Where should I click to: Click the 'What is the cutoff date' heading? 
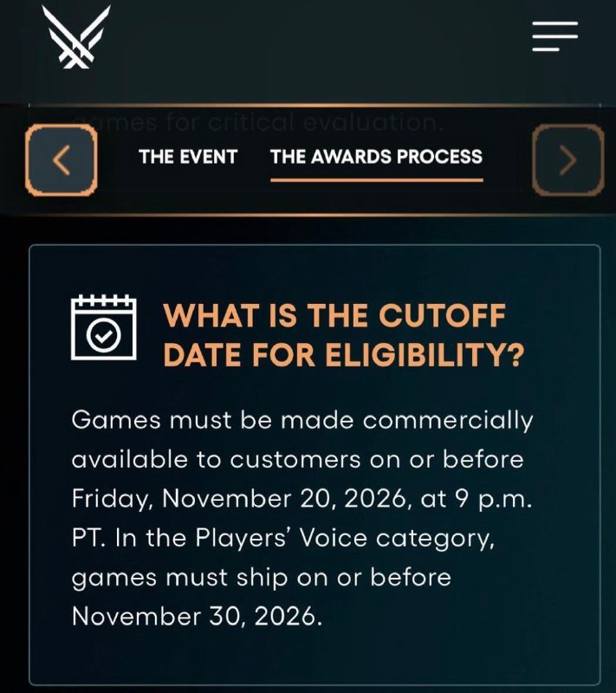334,315
